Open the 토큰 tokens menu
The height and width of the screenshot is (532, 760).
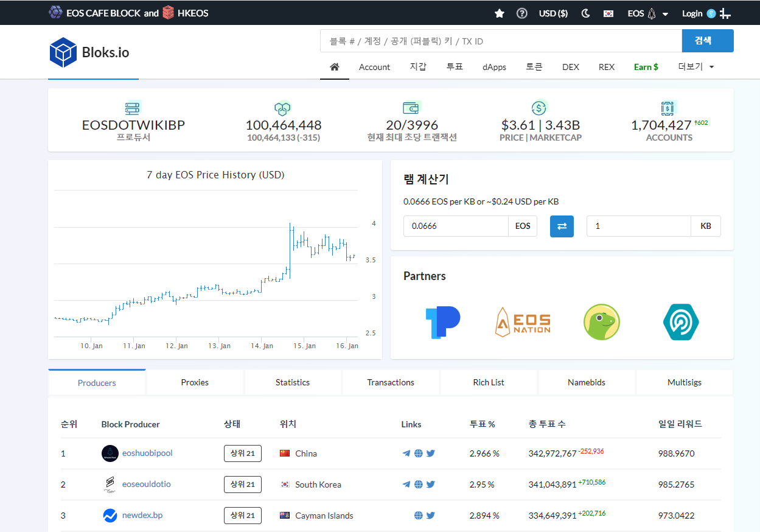534,67
